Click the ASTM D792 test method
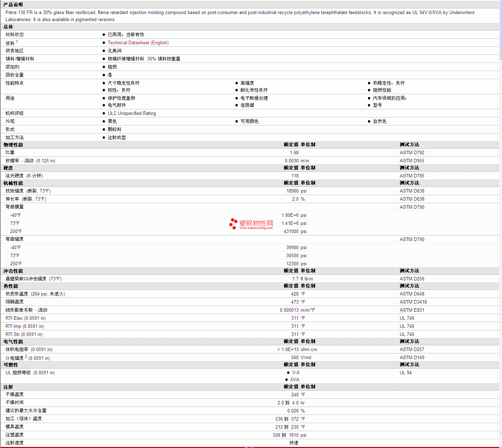502x448 pixels. point(412,153)
